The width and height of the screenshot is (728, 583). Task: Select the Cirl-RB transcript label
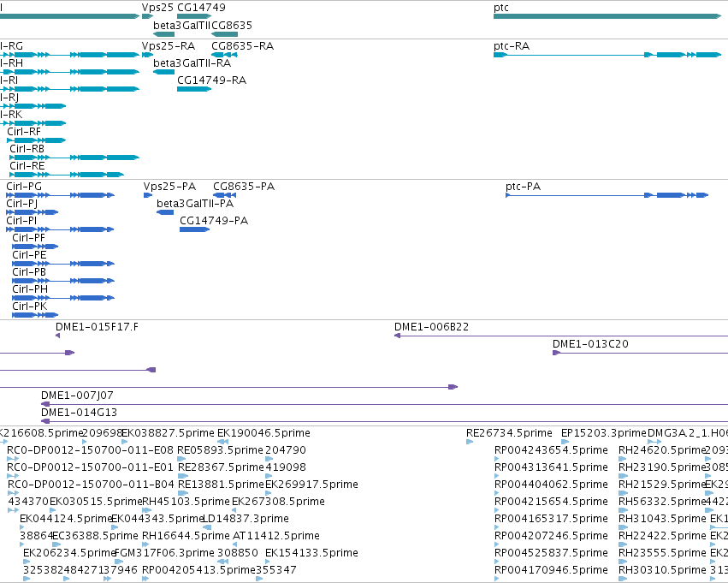click(27, 149)
